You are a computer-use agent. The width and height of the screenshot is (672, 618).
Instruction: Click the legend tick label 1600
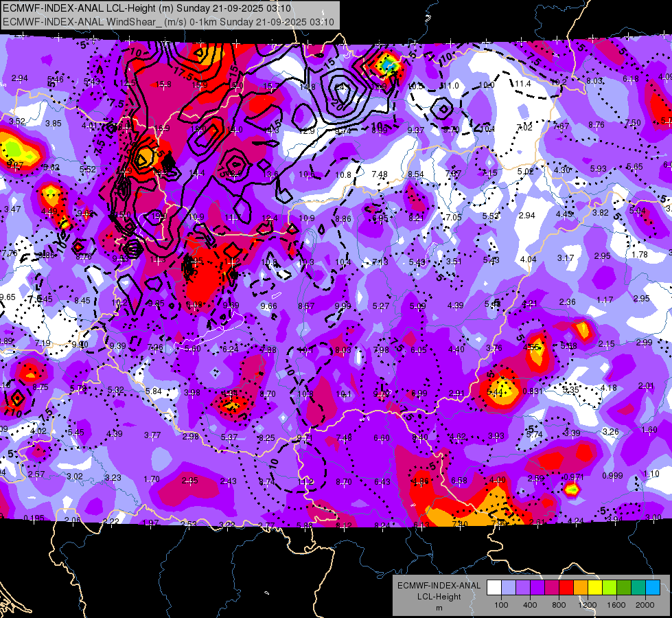(616, 605)
